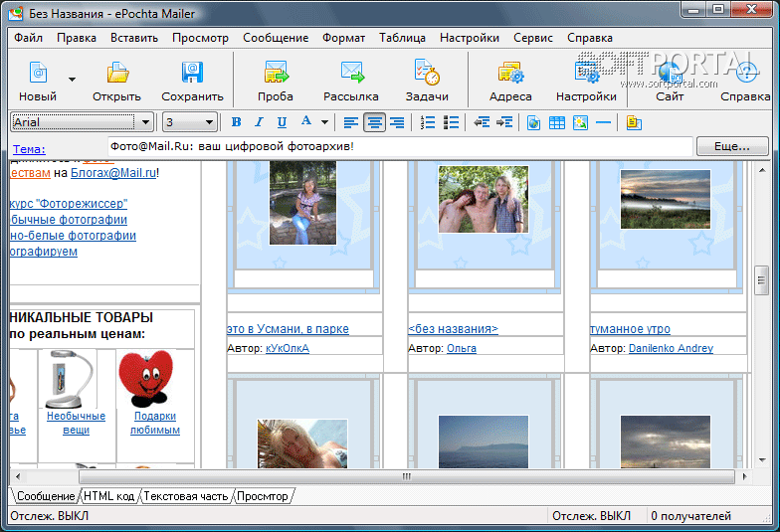This screenshot has width=780, height=532.
Task: Expand the Arial font dropdown
Action: pos(146,122)
